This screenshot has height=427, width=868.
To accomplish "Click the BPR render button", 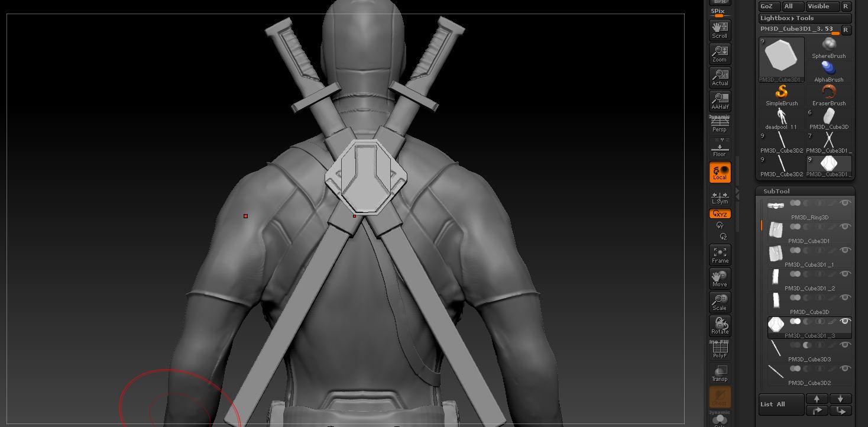I will click(x=720, y=2).
